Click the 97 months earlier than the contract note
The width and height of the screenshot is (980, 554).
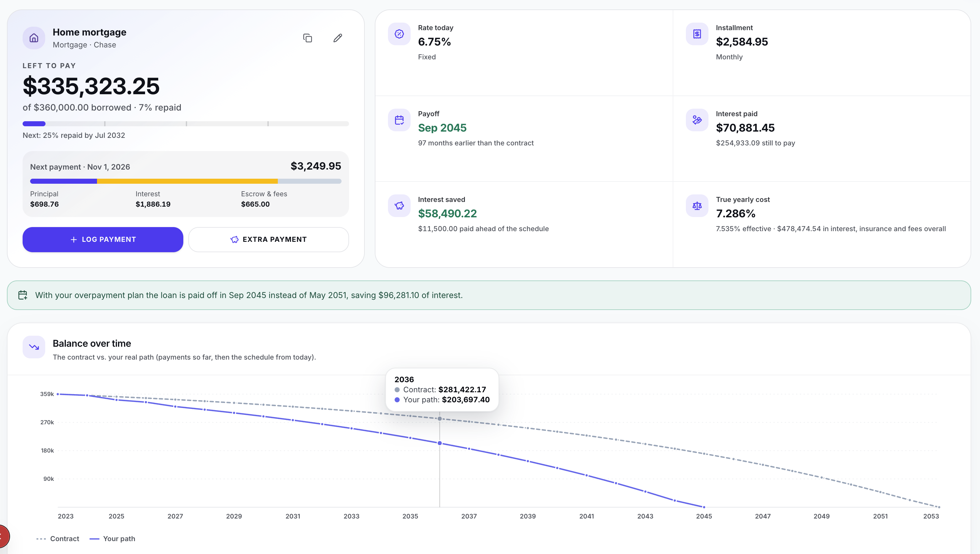point(476,143)
